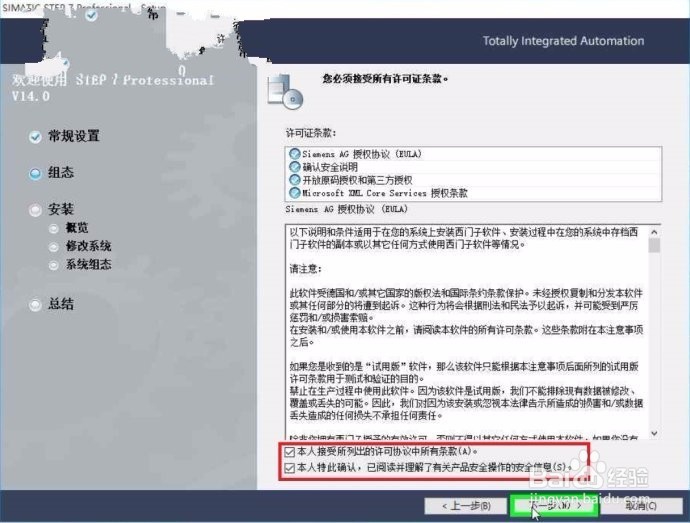
Task: Click the 许可证条款: label
Action: click(311, 133)
